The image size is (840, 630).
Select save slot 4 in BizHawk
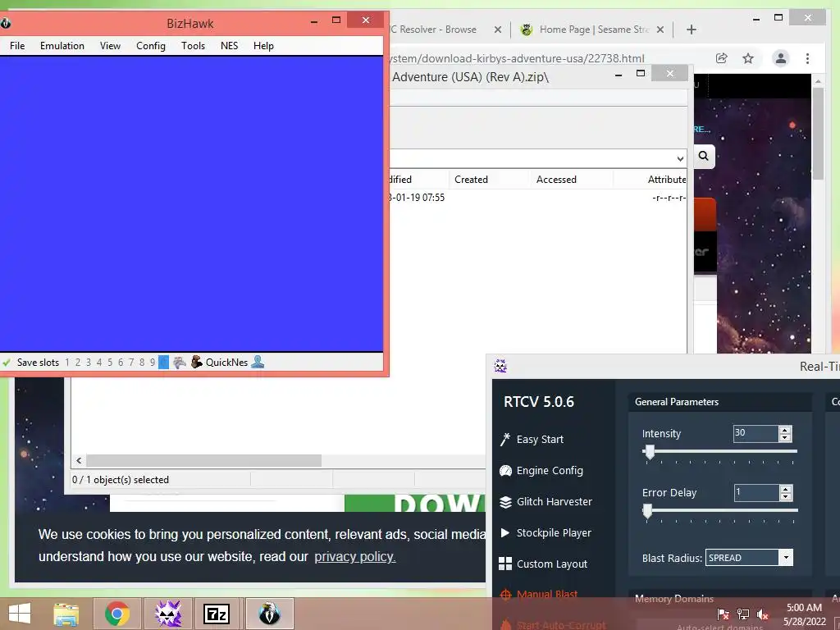[x=99, y=363]
